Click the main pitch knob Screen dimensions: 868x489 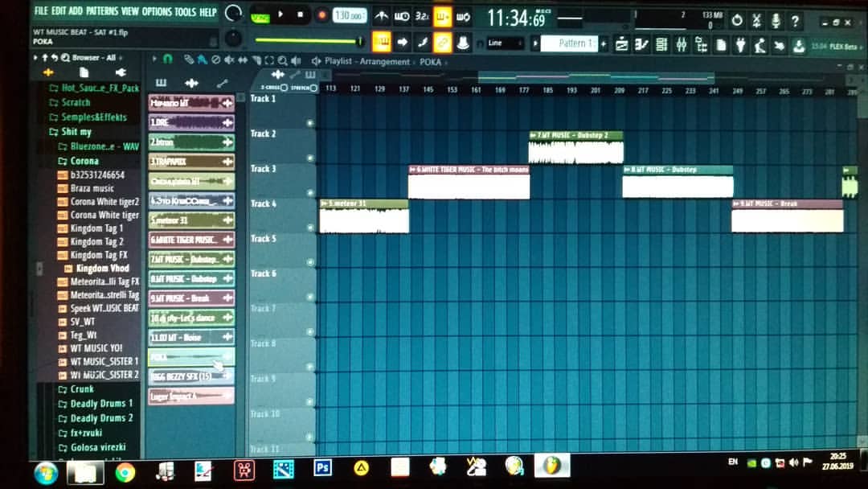234,39
